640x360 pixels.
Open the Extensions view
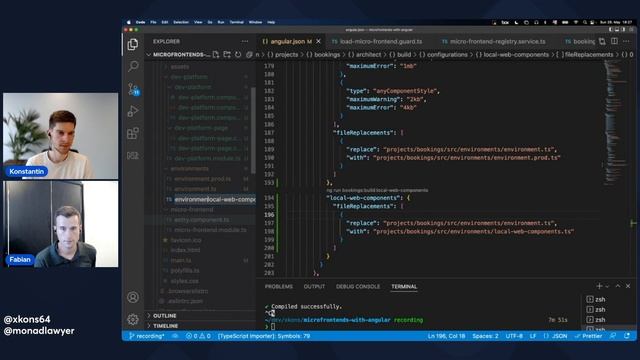(x=133, y=133)
